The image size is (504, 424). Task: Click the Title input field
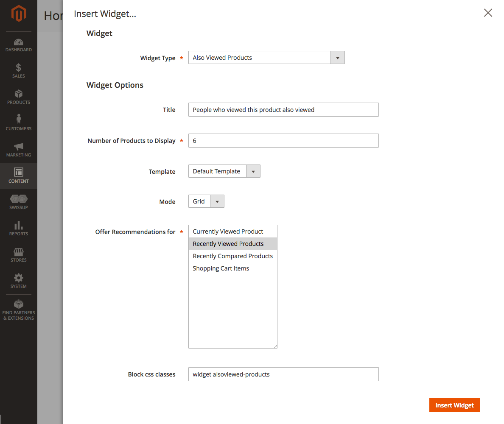tap(283, 109)
